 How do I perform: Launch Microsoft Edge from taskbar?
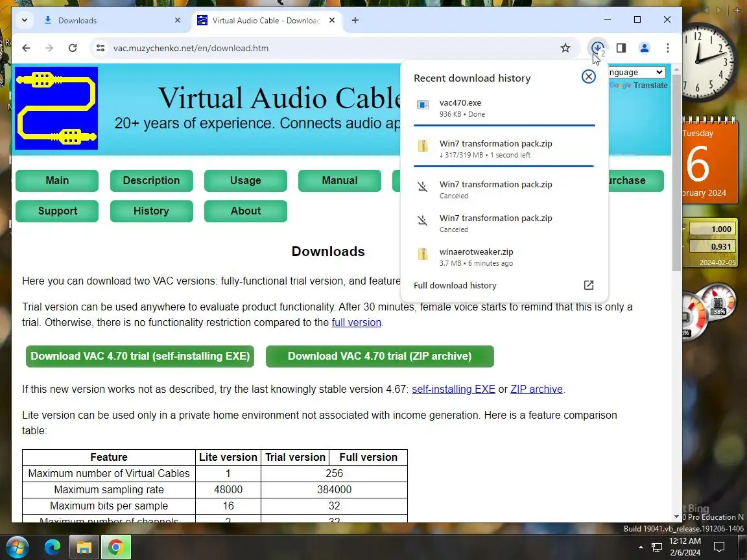(x=53, y=547)
